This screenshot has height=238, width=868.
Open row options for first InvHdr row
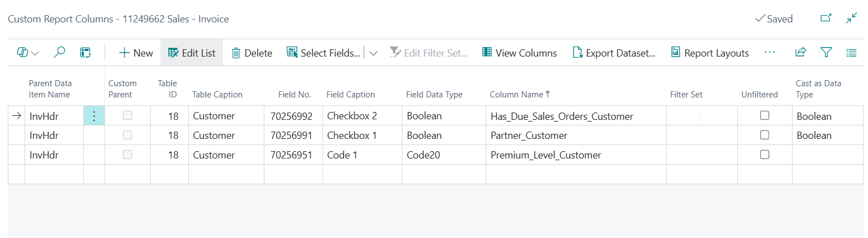pos(94,116)
